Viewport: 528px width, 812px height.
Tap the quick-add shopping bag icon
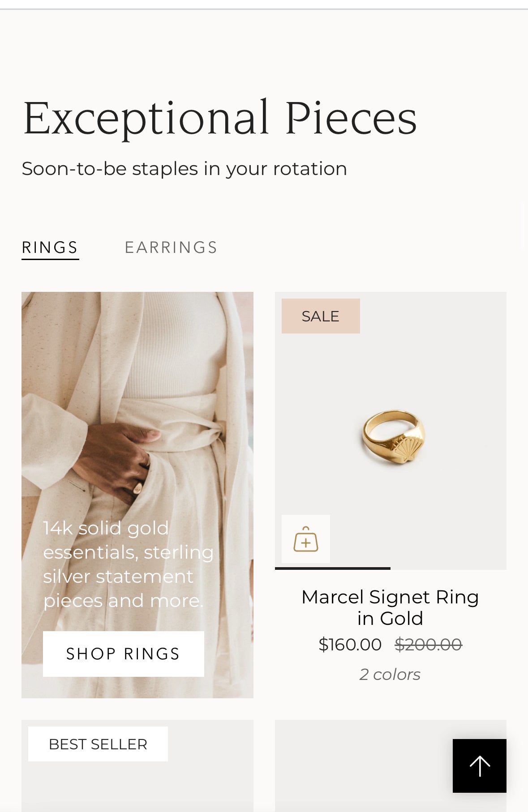(306, 539)
